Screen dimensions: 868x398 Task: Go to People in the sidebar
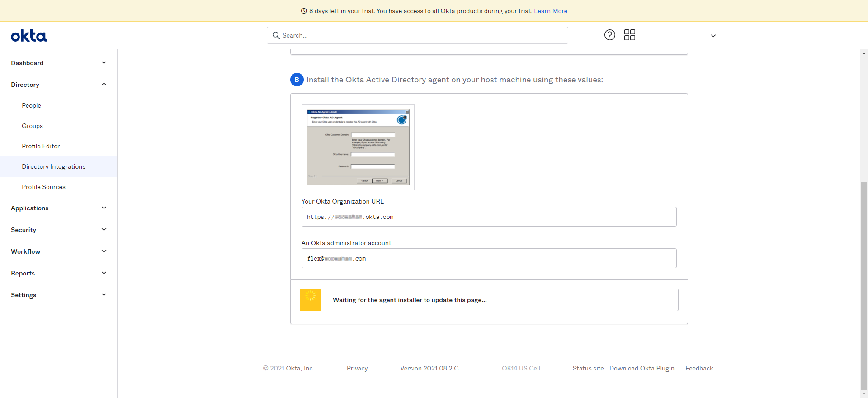tap(32, 105)
